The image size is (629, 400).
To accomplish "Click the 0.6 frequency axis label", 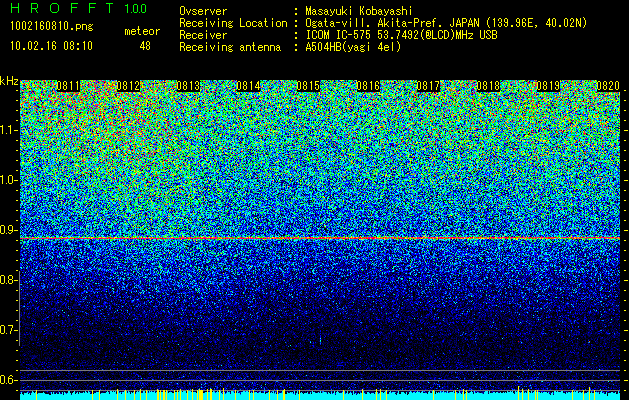I will [x=9, y=380].
